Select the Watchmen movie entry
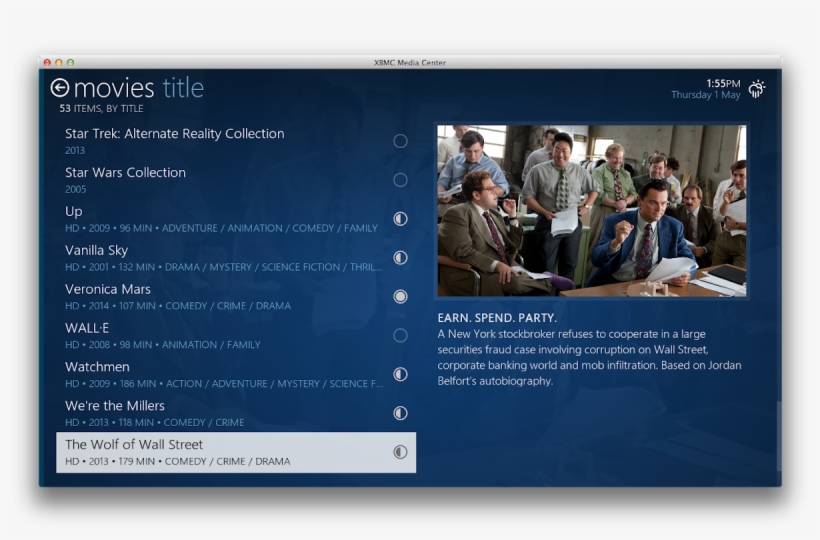The height and width of the screenshot is (540, 820). (x=236, y=374)
